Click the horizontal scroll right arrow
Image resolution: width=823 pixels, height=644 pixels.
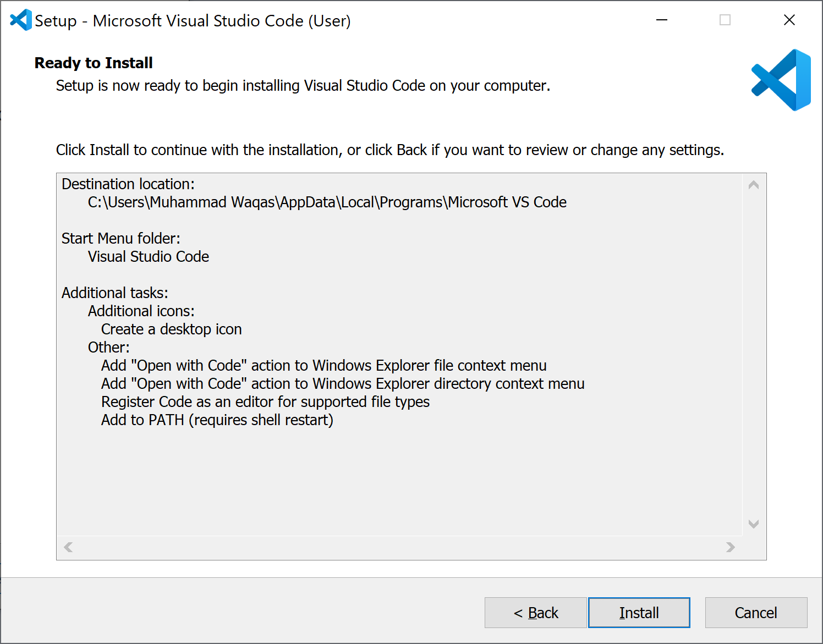pos(730,547)
